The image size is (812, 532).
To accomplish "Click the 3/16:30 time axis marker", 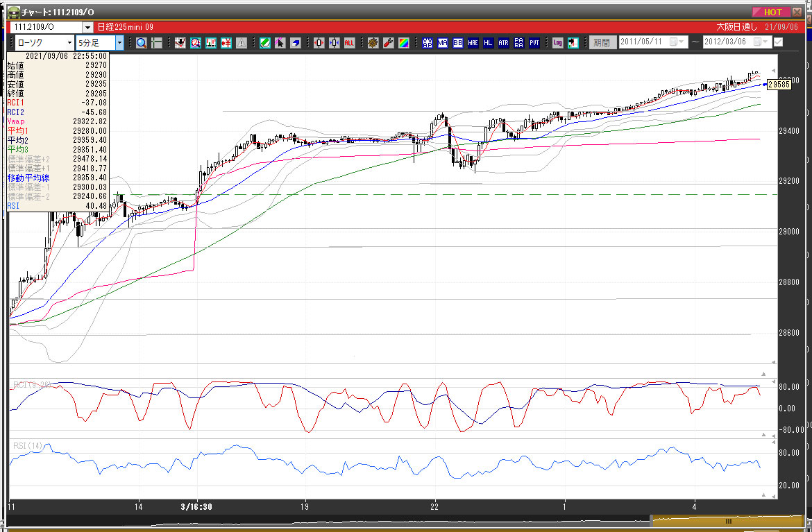I will pos(196,507).
